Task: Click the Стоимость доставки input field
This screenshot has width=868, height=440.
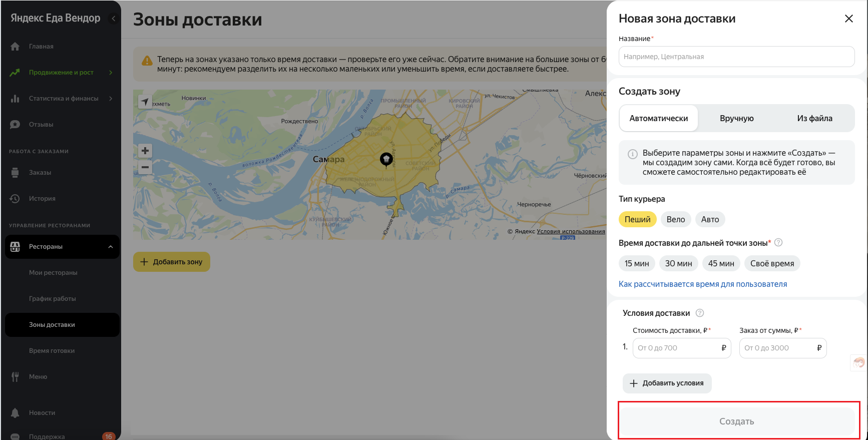Action: coord(682,348)
